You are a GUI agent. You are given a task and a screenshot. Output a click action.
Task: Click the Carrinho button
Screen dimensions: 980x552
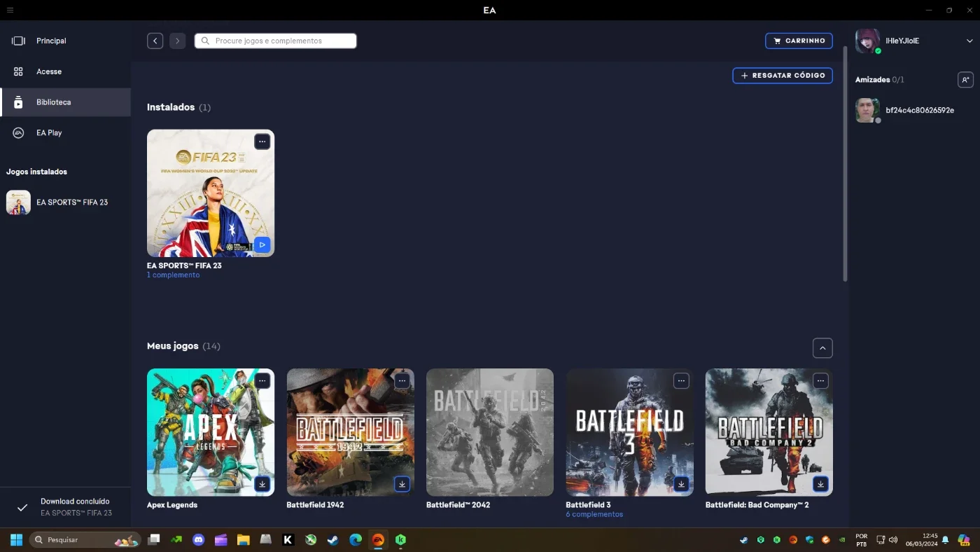(799, 41)
